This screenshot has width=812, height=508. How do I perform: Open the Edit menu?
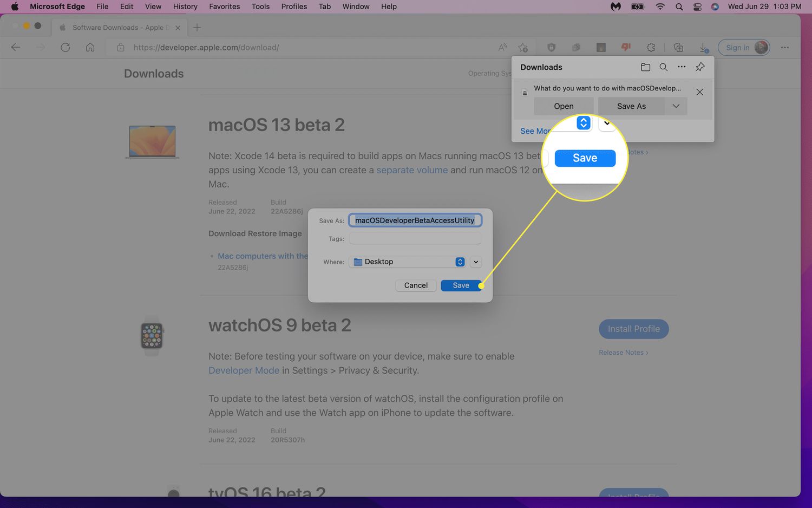pyautogui.click(x=127, y=6)
